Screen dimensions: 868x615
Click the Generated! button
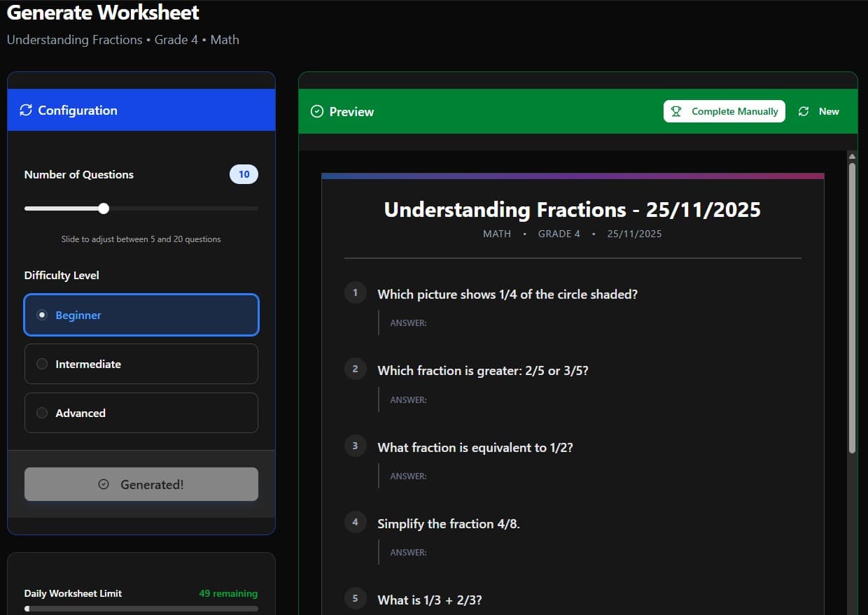(141, 483)
